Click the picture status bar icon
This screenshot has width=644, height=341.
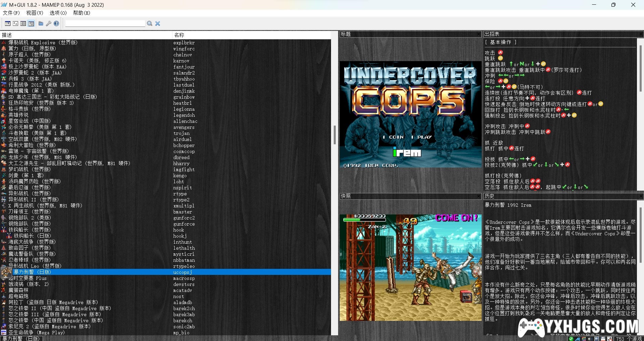coord(596,339)
